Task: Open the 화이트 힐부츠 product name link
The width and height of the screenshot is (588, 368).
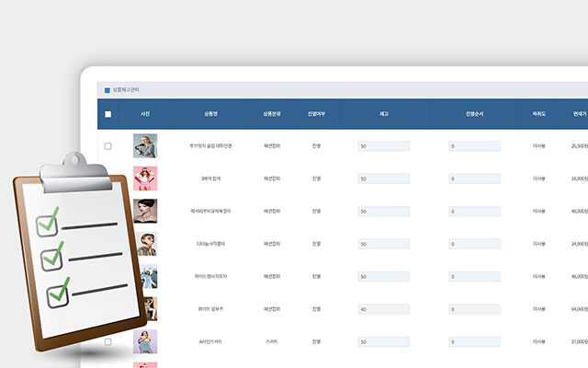Action: click(x=210, y=309)
